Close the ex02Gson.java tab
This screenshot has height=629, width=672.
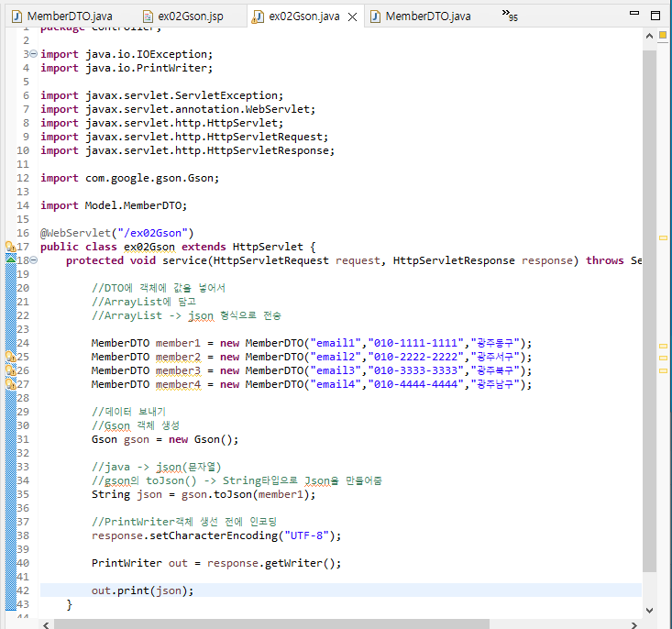click(352, 17)
